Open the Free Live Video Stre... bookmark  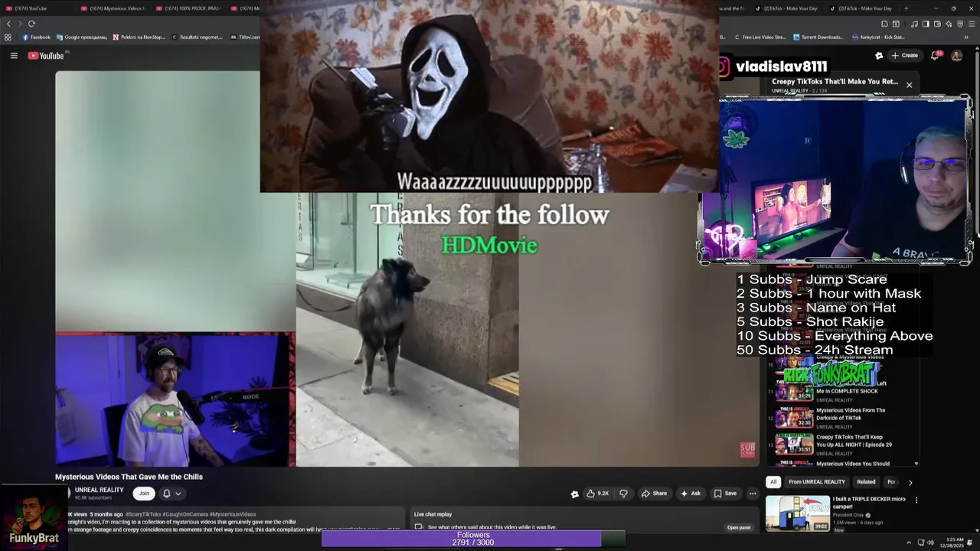[760, 37]
